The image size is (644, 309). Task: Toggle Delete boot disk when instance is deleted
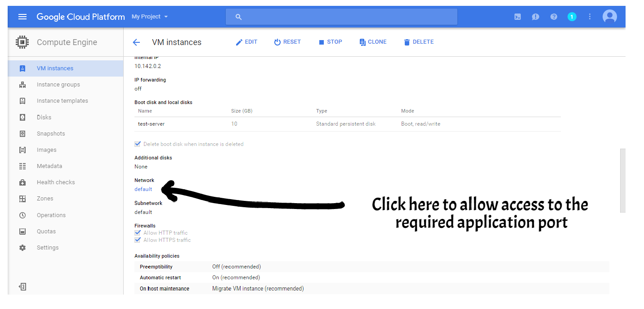coord(138,144)
